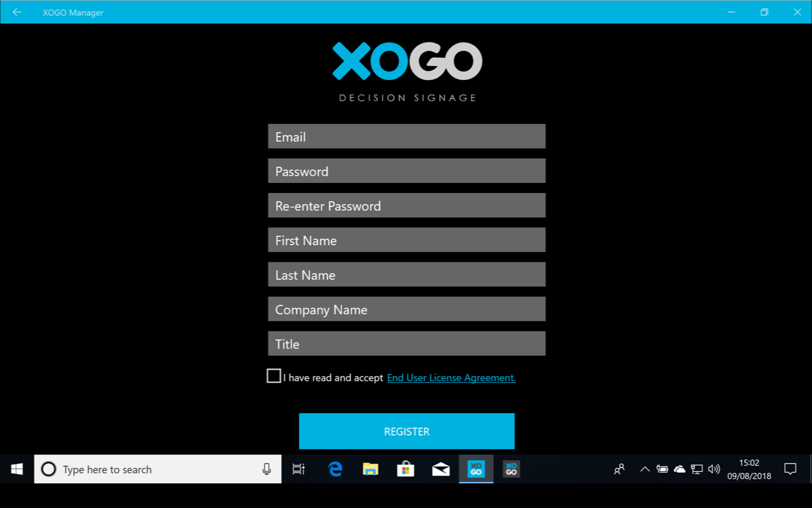This screenshot has width=812, height=508.
Task: Open the Mail app from the taskbar
Action: 441,469
